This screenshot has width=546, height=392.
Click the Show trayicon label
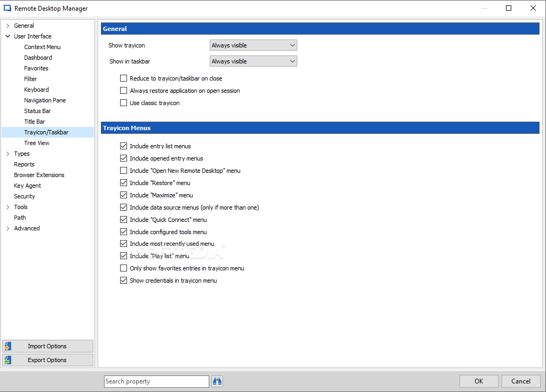click(126, 45)
